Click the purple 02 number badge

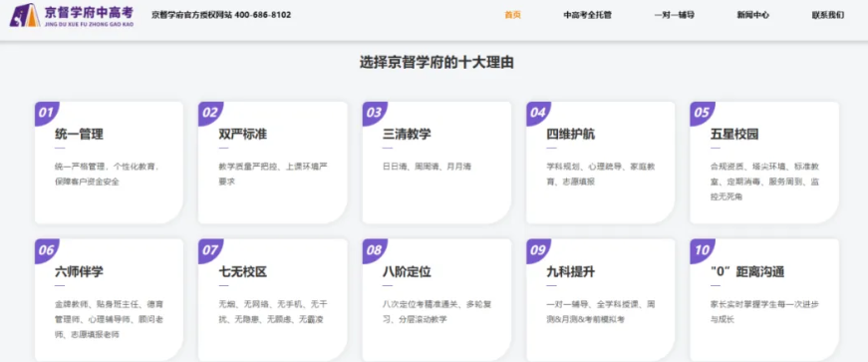click(x=210, y=113)
